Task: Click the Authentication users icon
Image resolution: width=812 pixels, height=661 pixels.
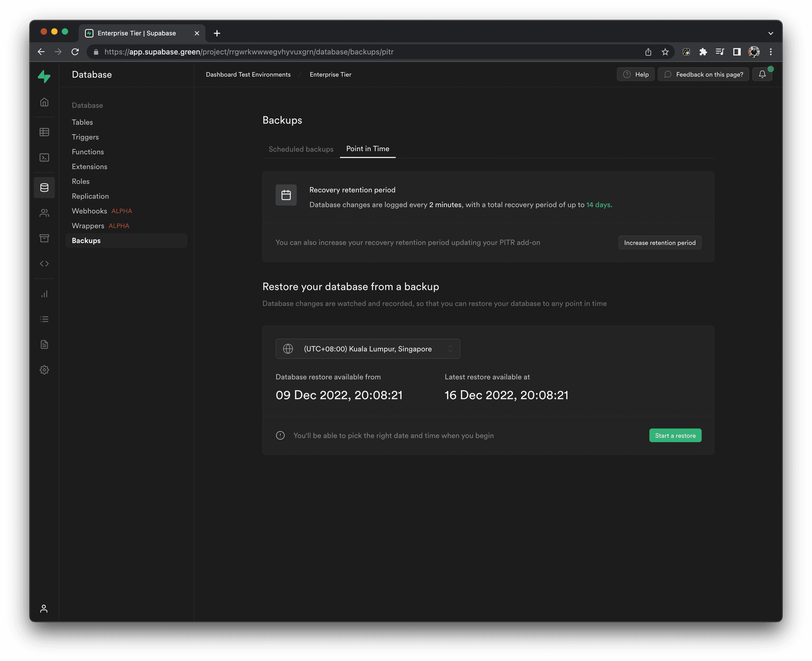Action: 44,213
